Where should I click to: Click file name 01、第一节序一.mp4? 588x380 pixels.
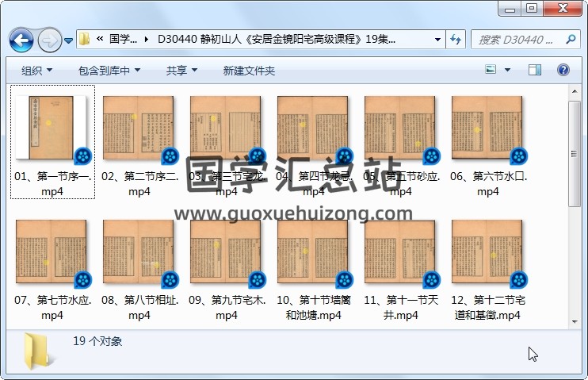coord(52,183)
